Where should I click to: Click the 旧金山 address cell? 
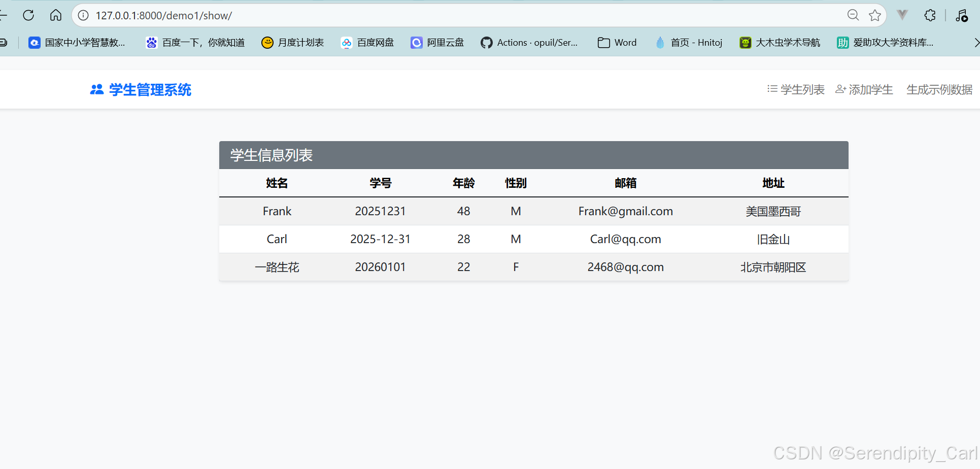(x=773, y=239)
